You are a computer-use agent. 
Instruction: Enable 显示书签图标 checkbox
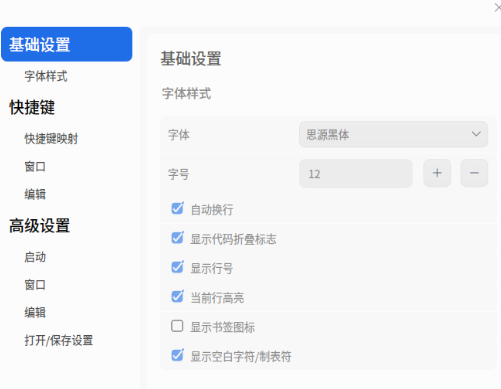tap(177, 326)
